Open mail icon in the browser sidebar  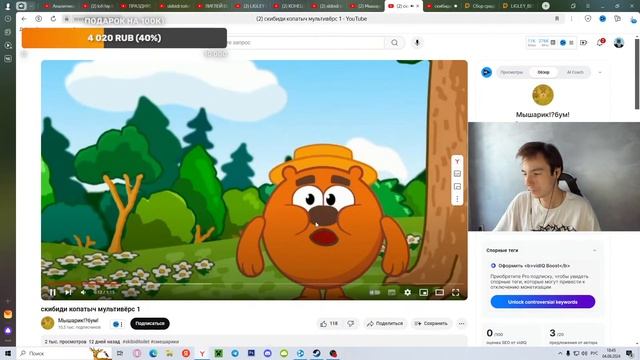click(8, 314)
